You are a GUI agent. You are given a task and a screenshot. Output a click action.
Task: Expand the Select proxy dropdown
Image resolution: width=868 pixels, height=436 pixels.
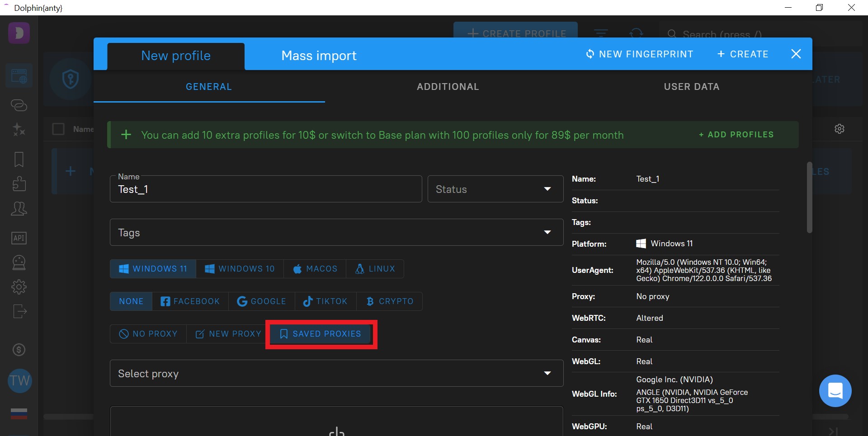tap(336, 374)
